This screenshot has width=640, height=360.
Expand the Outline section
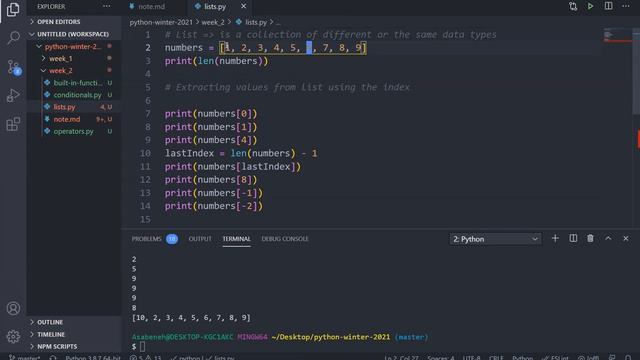click(50, 322)
